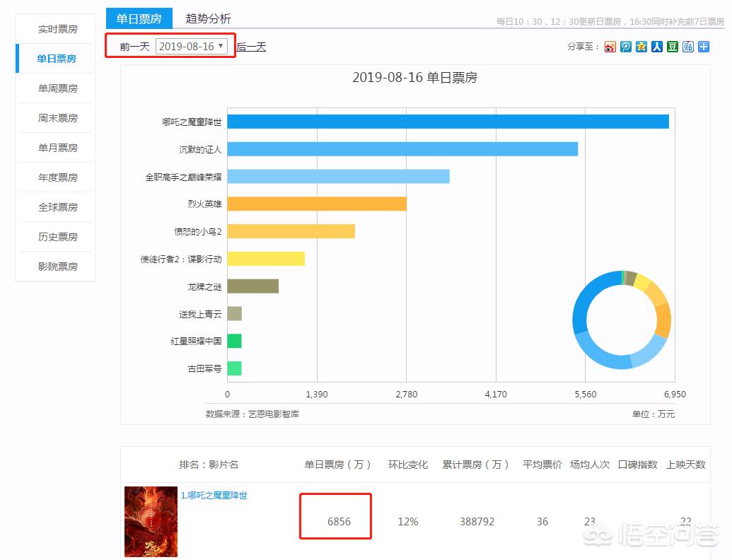Go to 前一天 previous day
The width and height of the screenshot is (732, 560).
(134, 47)
